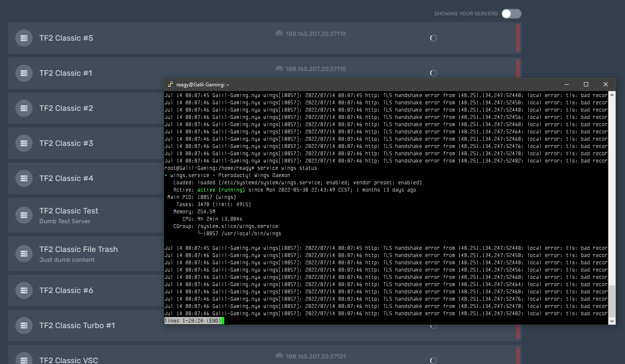The image size is (625, 364).
Task: Open the TF2 Classic File Trash server
Action: tap(79, 249)
